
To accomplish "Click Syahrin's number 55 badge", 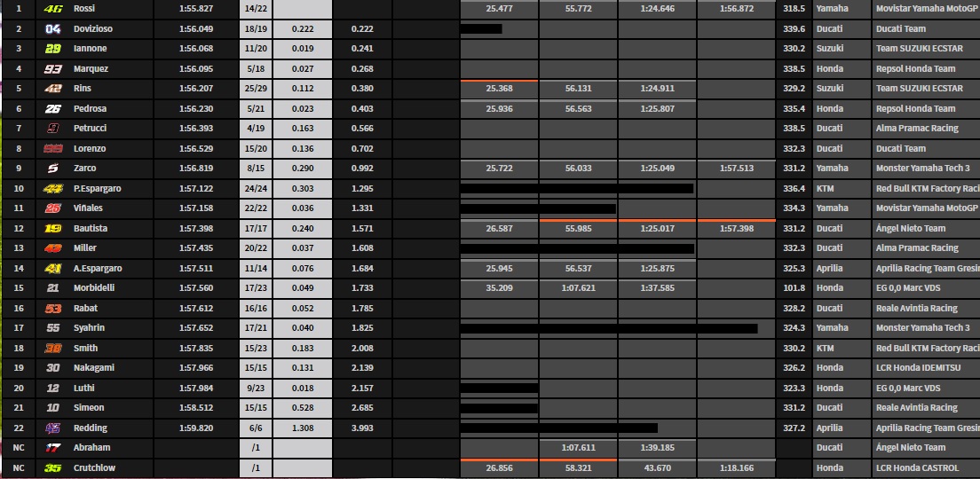I will pos(52,328).
